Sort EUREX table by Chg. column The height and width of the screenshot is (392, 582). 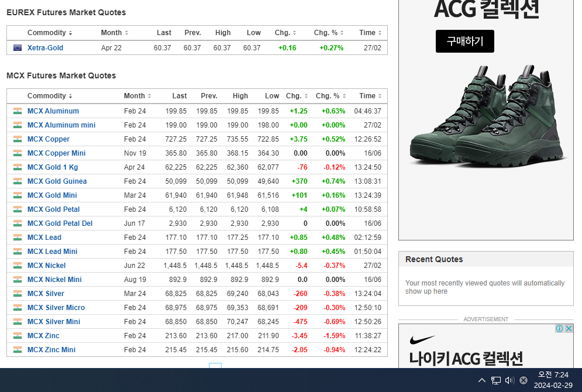click(x=285, y=33)
